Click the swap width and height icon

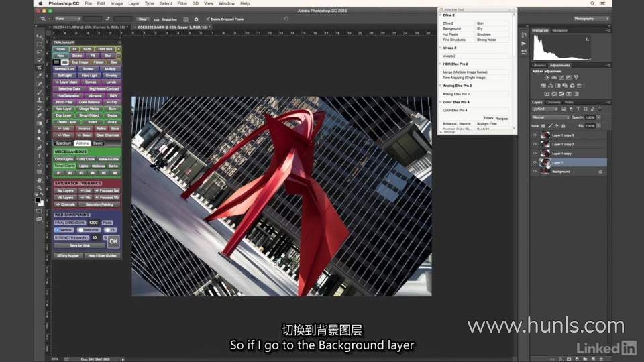107,19
